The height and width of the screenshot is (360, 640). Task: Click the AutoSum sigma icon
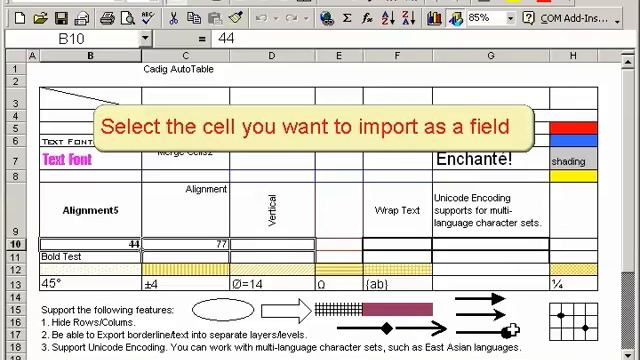coord(347,18)
